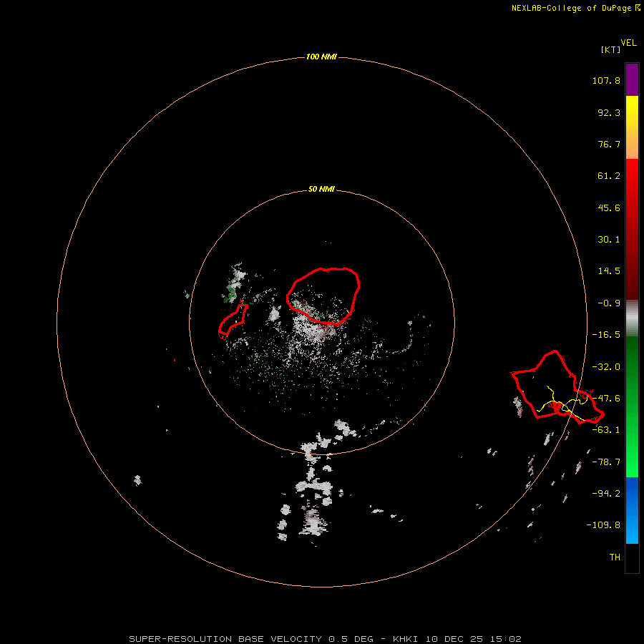Viewport: 644px width, 644px height.
Task: Click the -78.7 velocity scale value
Action: pos(606,462)
